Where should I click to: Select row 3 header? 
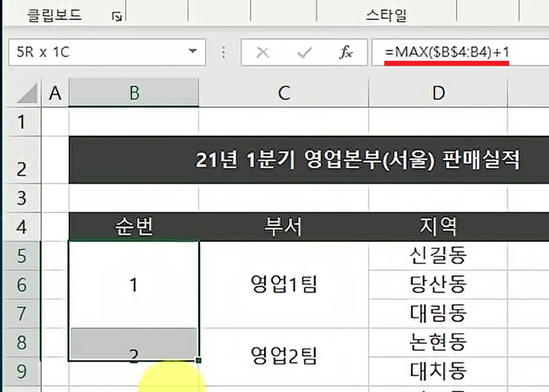pos(22,198)
